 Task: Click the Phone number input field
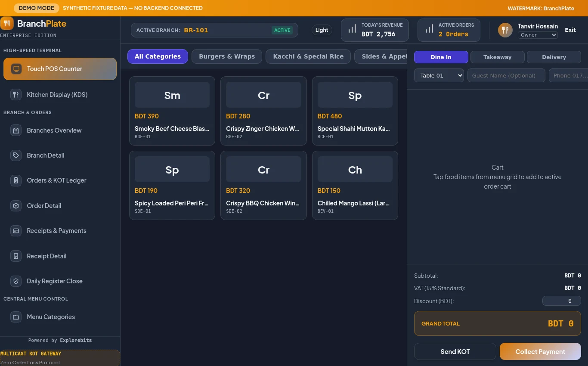[568, 75]
